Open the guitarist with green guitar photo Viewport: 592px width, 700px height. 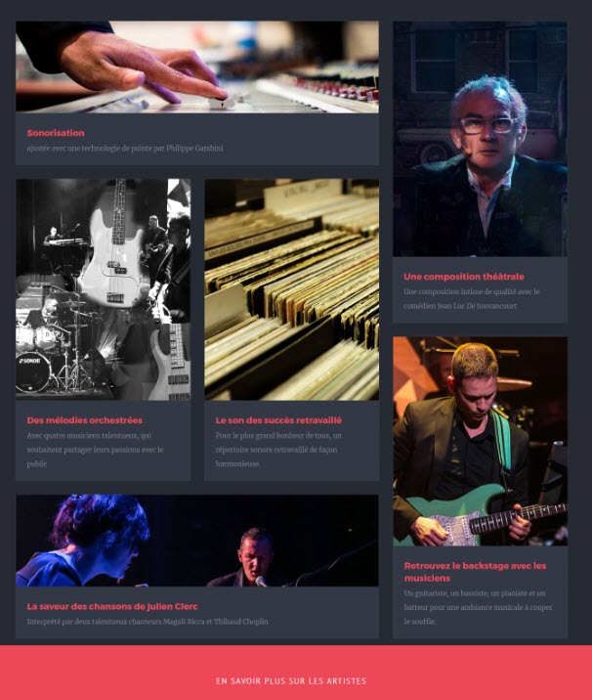[x=480, y=441]
